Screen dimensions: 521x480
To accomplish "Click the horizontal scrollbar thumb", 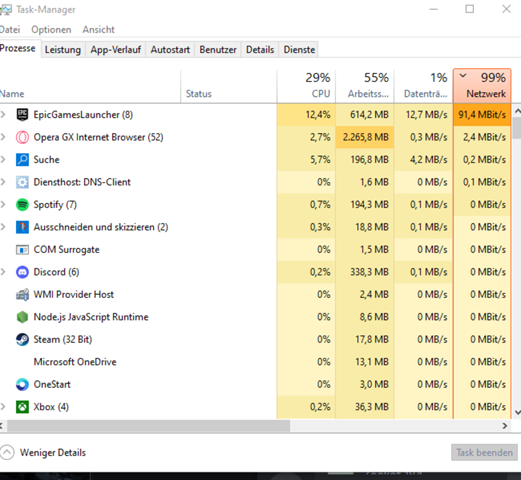I will tap(148, 426).
